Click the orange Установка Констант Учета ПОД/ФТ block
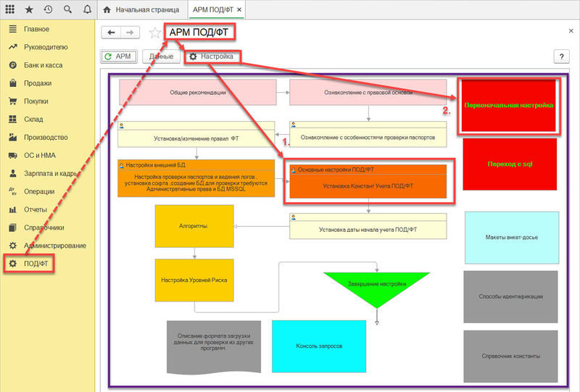This screenshot has height=392, width=580. [368, 187]
